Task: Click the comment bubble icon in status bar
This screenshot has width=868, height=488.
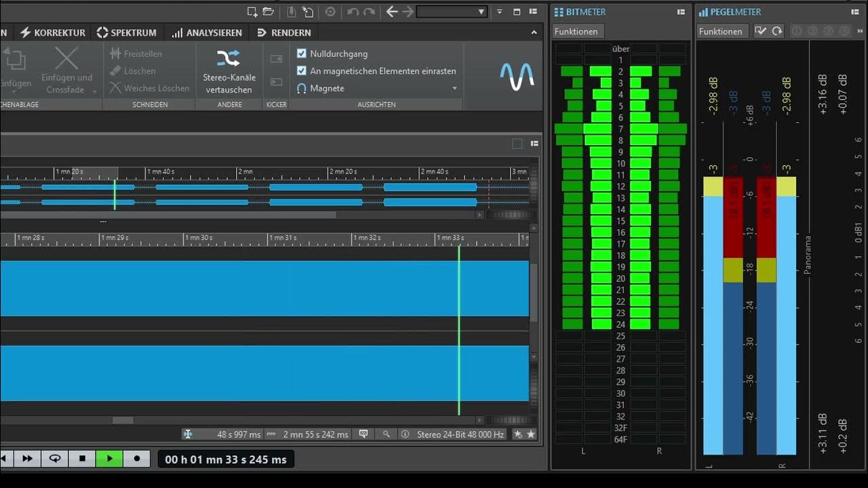Action: [x=363, y=434]
